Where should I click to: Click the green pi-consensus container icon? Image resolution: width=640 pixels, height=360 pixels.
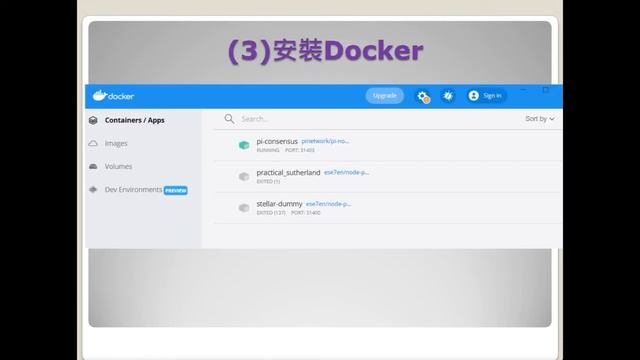coord(244,145)
